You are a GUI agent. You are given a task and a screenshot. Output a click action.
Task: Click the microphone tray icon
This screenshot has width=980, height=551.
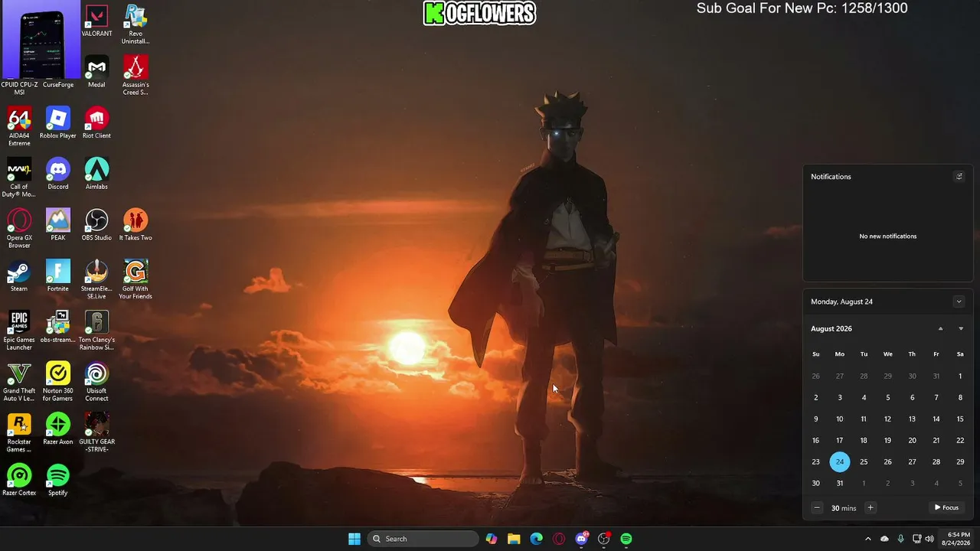[x=900, y=539]
